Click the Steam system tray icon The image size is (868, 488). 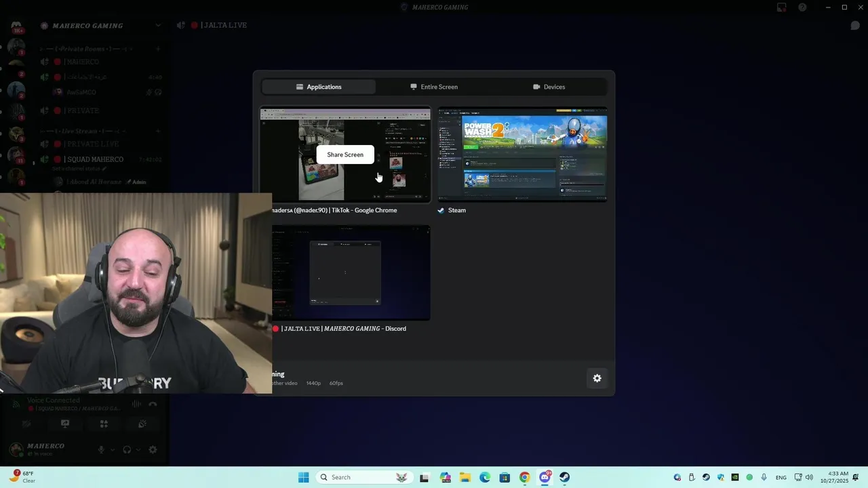tap(706, 477)
